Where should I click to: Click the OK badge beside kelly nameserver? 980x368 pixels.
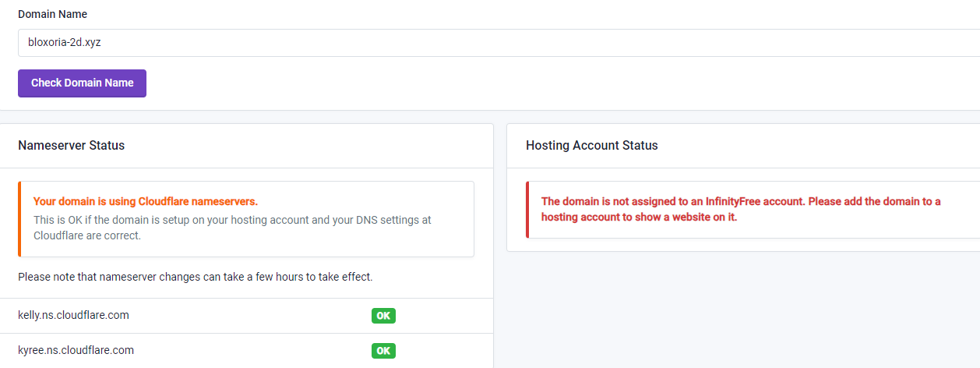point(382,316)
